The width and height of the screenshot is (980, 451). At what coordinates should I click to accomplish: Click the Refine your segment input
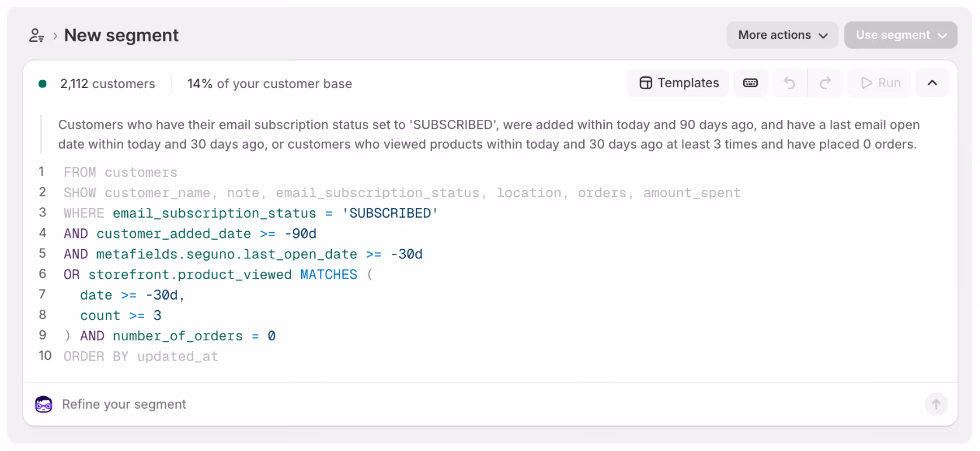tap(486, 405)
